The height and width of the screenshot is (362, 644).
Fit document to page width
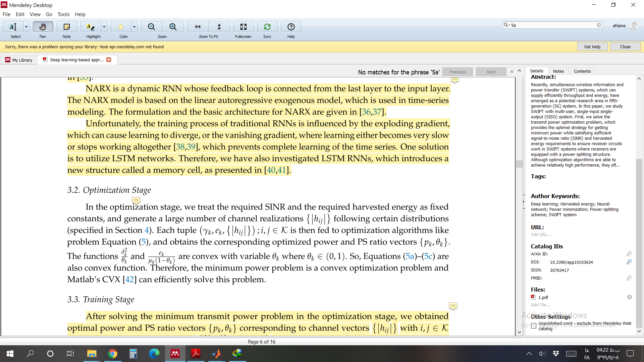[198, 27]
